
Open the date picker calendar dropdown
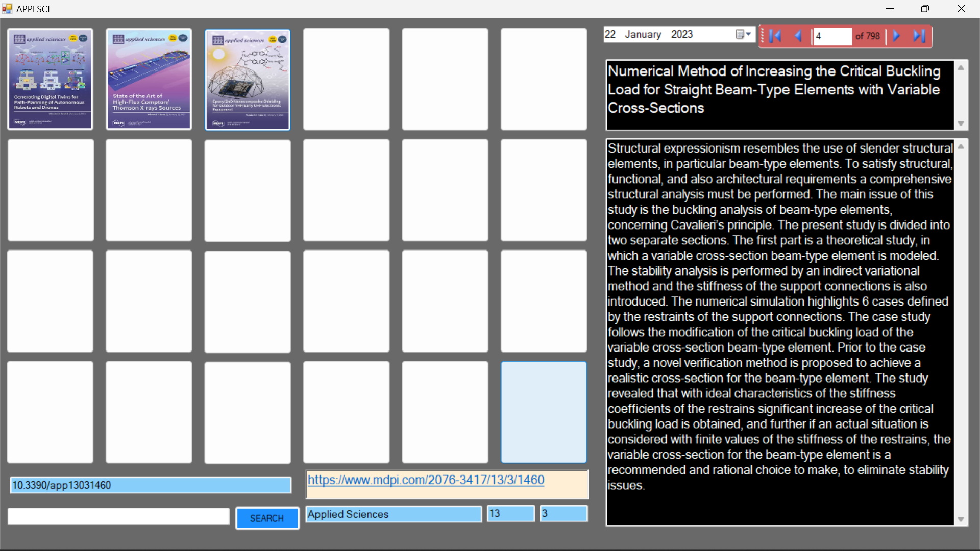click(744, 34)
